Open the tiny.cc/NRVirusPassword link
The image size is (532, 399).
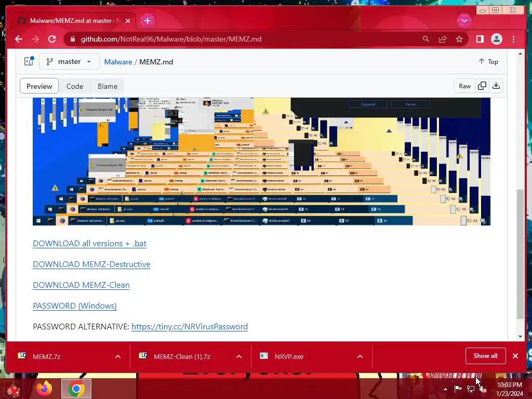[x=190, y=326]
